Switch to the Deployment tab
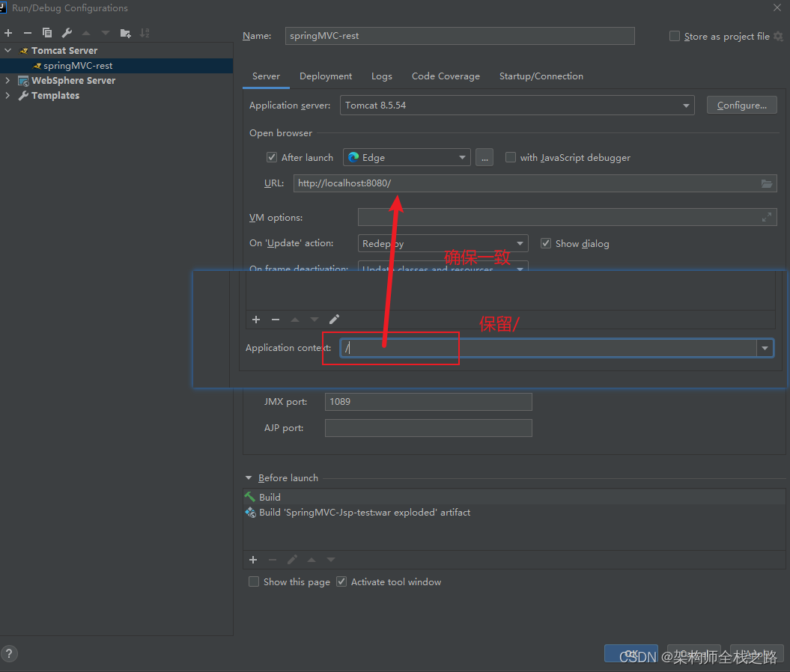 (326, 76)
